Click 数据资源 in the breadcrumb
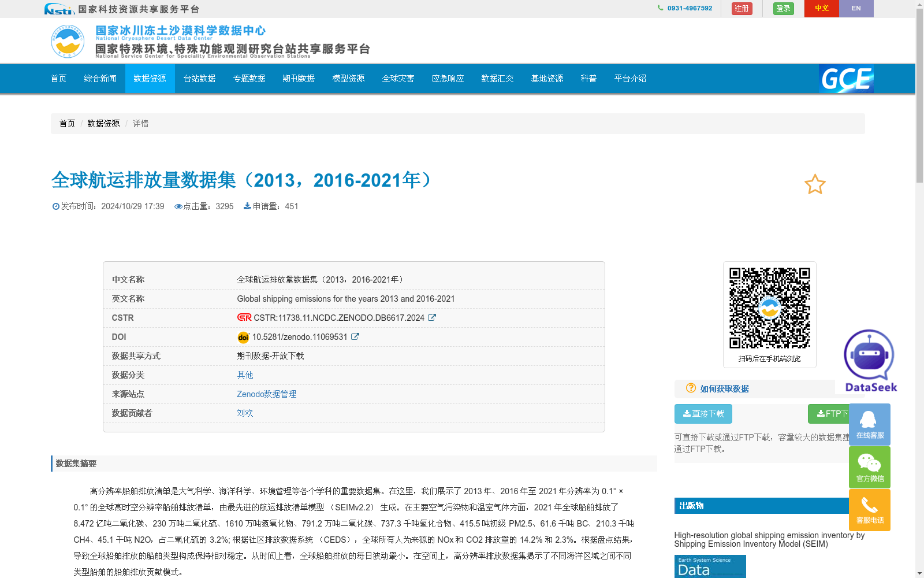The height and width of the screenshot is (578, 924). coord(104,124)
